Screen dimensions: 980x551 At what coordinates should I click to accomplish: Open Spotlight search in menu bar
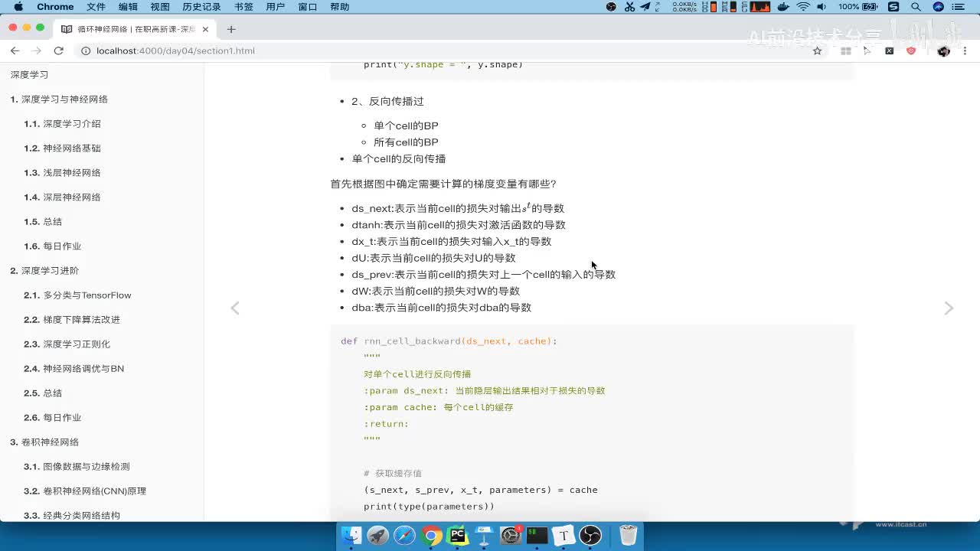(x=916, y=7)
